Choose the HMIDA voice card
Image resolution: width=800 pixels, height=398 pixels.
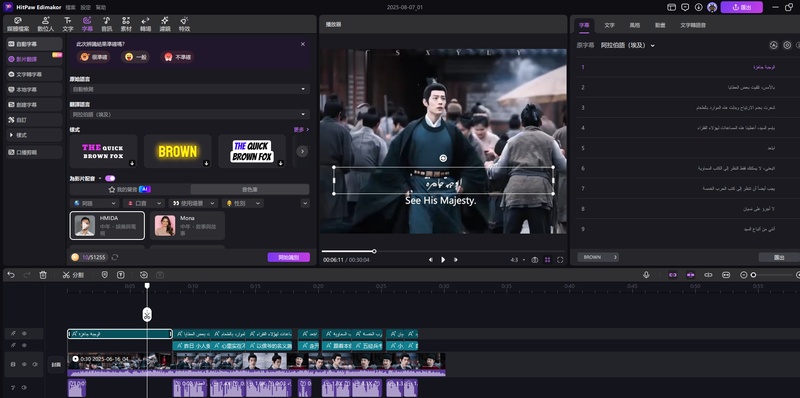[107, 226]
